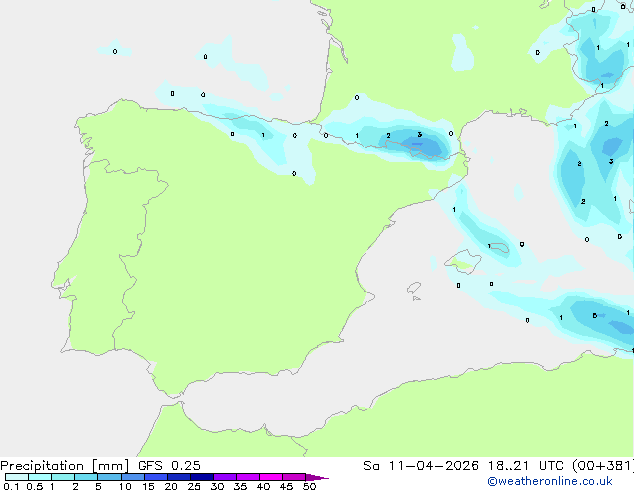Click the 'Precipitation [mm]' title text
This screenshot has width=634, height=490.
point(64,466)
